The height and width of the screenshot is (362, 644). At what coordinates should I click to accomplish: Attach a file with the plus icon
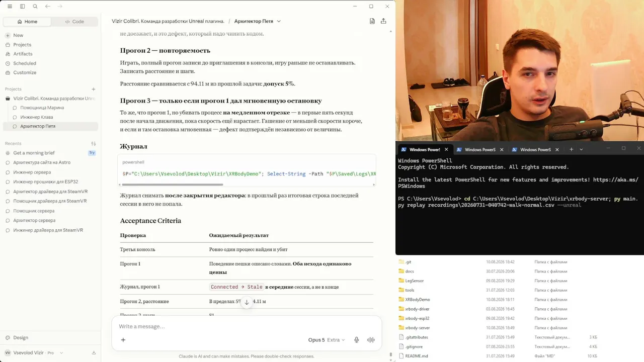123,340
